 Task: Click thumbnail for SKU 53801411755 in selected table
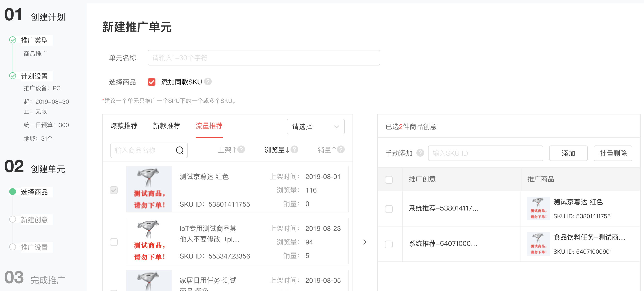[538, 208]
